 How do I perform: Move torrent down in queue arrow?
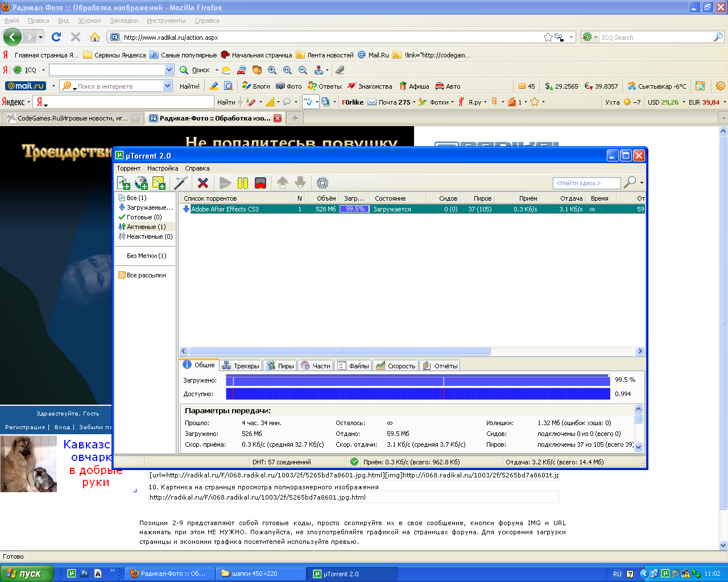[x=300, y=183]
